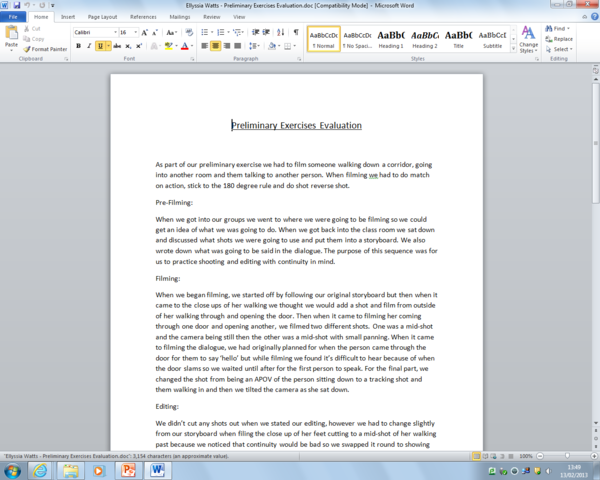Open the font color dropdown arrow
Screen dimensions: 600x480
tap(192, 46)
